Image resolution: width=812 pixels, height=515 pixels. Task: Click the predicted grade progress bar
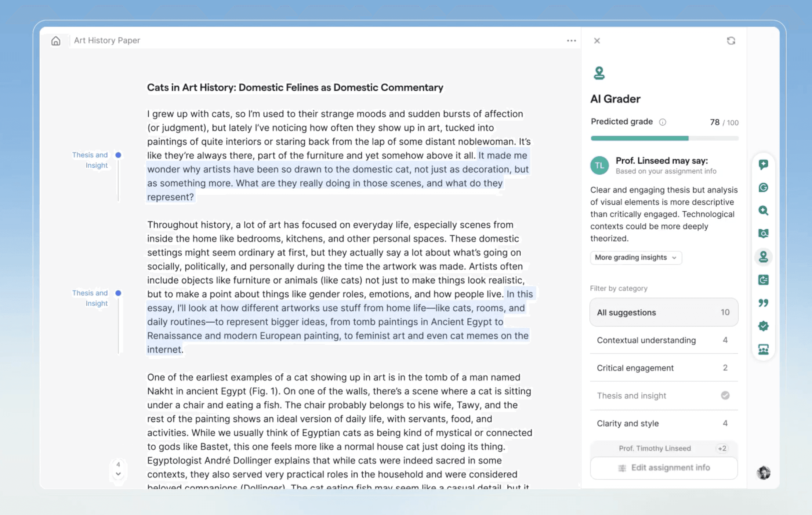[x=664, y=138]
